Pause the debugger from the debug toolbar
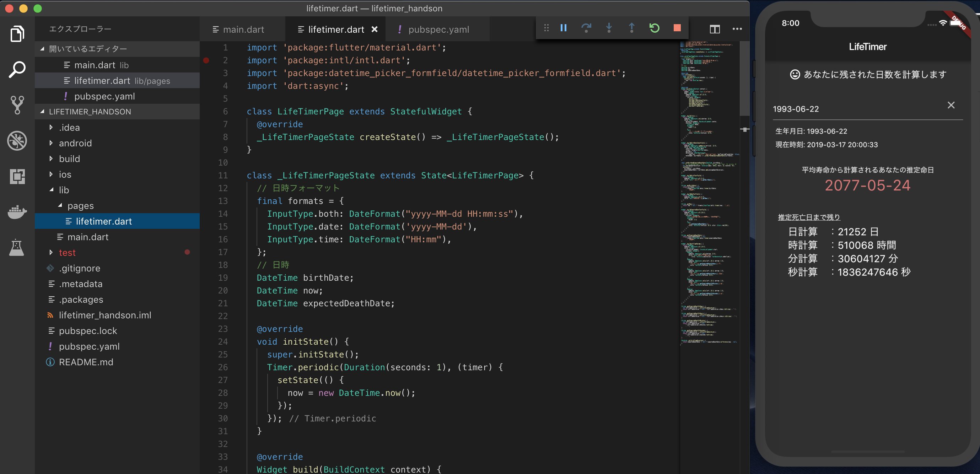The image size is (980, 474). [564, 28]
